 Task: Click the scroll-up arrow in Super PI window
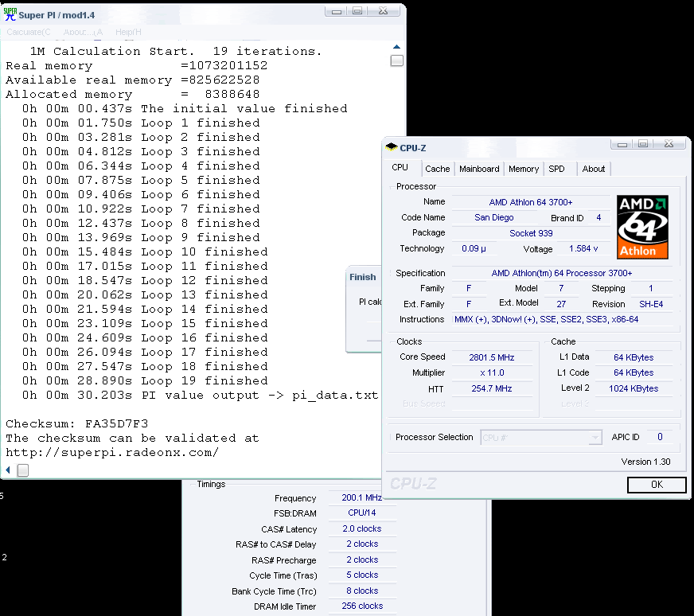pyautogui.click(x=396, y=46)
